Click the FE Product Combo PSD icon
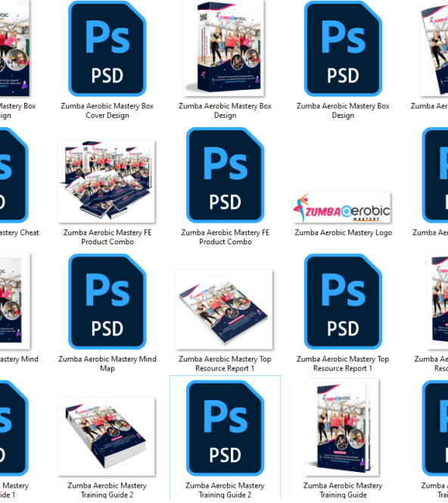 pos(225,175)
